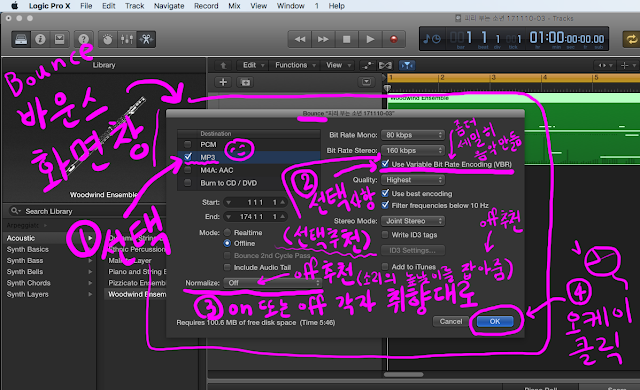640x390 pixels.
Task: Select the Offline mode radio button
Action: pos(227,243)
